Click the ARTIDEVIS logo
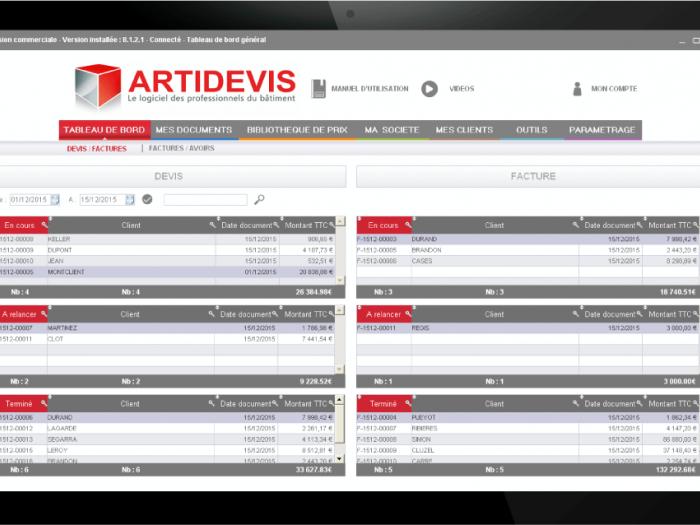 coord(185,87)
